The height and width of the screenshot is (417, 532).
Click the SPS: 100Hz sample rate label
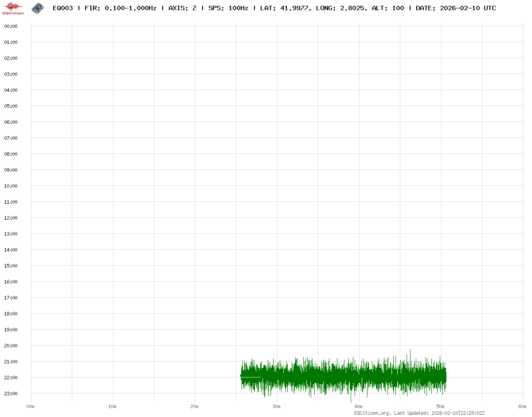pos(228,8)
